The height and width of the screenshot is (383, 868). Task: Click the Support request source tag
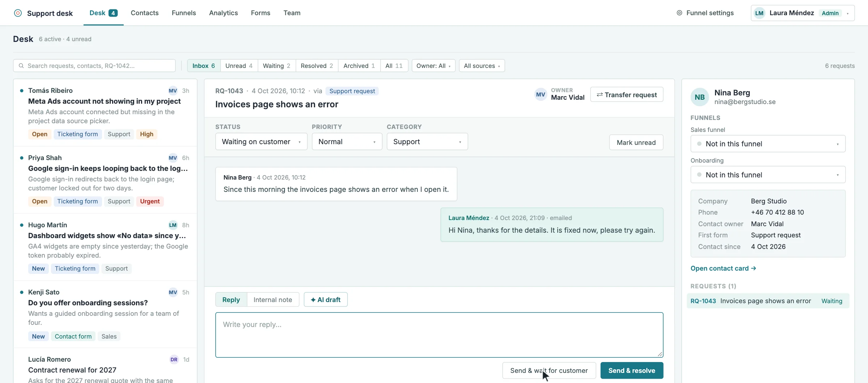[x=352, y=91]
